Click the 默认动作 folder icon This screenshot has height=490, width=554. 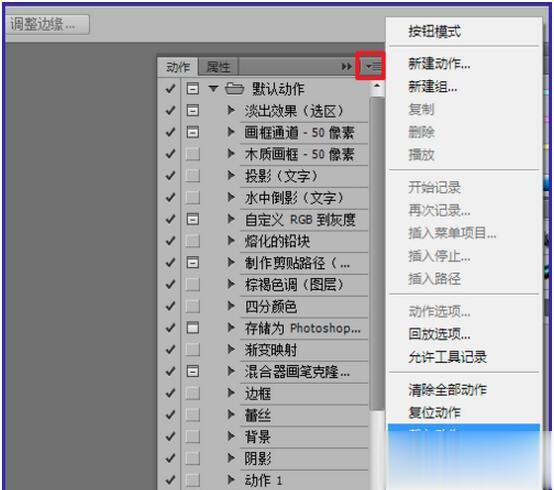click(234, 89)
